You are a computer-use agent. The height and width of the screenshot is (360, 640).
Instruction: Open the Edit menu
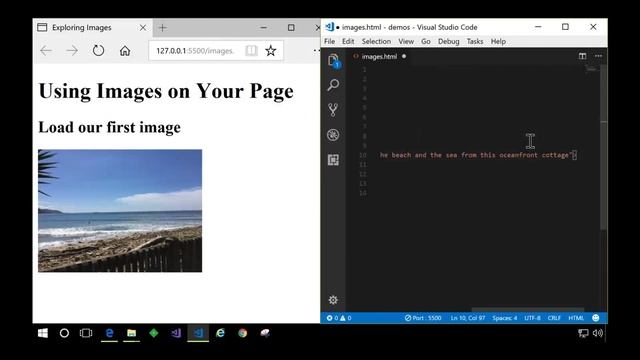(x=348, y=42)
